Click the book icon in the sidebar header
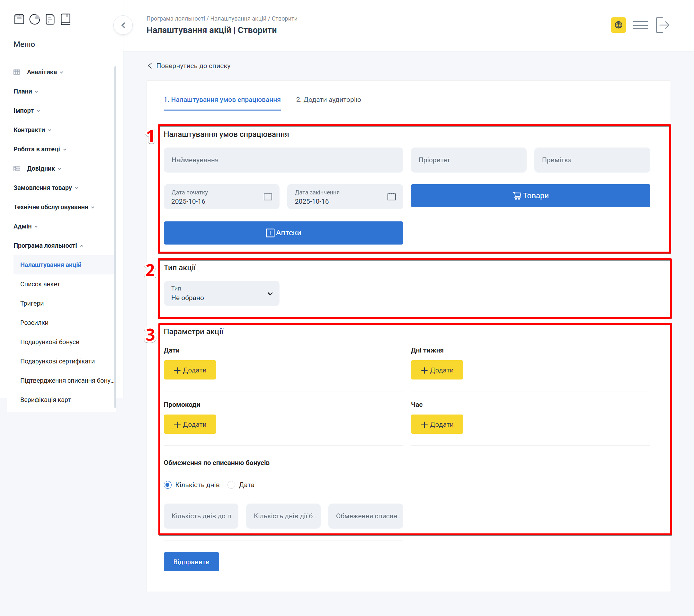 click(66, 19)
